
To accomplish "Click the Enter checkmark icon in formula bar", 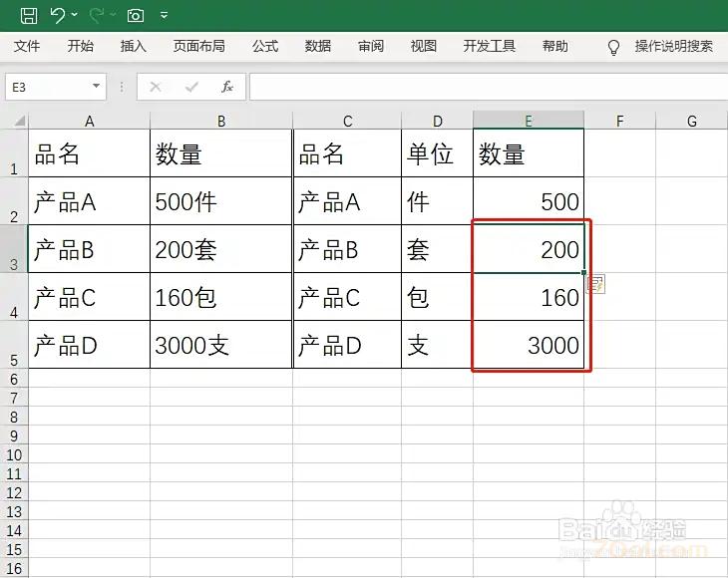I will 191,87.
